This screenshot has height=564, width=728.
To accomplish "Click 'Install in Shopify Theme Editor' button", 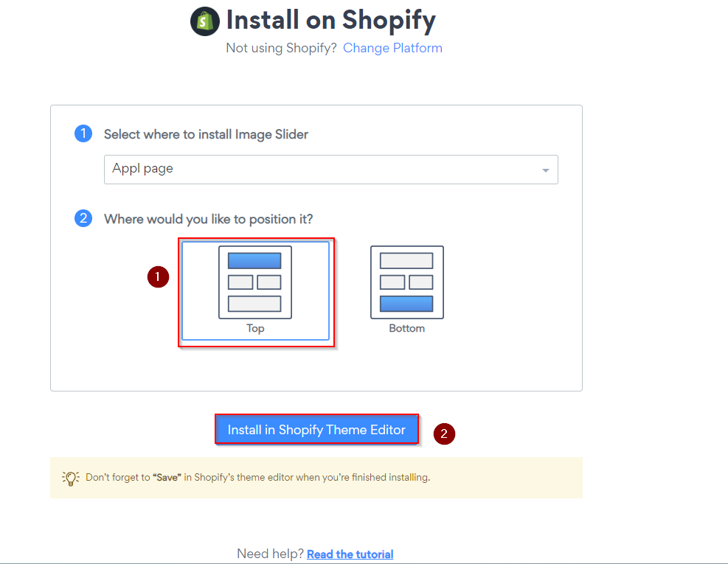I will [316, 429].
